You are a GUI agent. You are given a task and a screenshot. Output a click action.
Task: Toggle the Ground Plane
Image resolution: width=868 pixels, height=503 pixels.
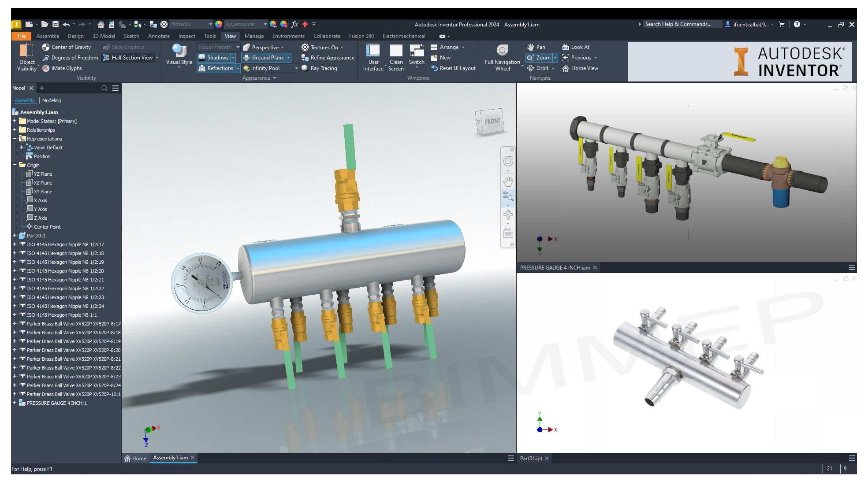pyautogui.click(x=263, y=58)
